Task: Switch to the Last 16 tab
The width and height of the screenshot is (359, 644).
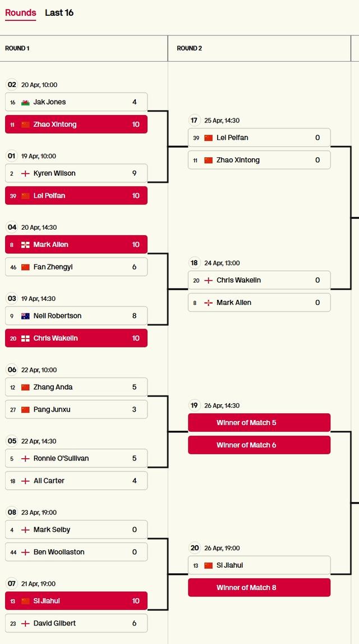Action: 59,12
